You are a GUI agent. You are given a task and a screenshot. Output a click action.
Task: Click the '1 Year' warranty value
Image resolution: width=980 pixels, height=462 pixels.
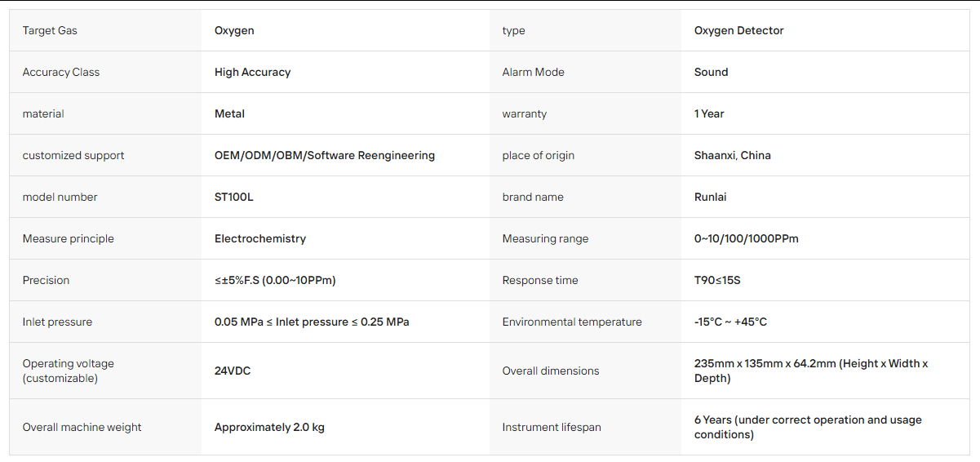709,113
